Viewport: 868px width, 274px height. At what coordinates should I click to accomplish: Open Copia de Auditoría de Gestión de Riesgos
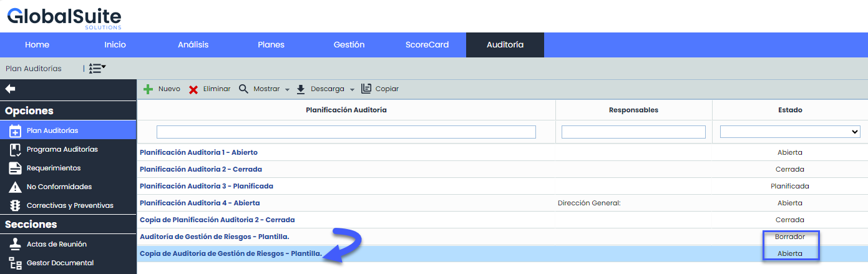[230, 253]
